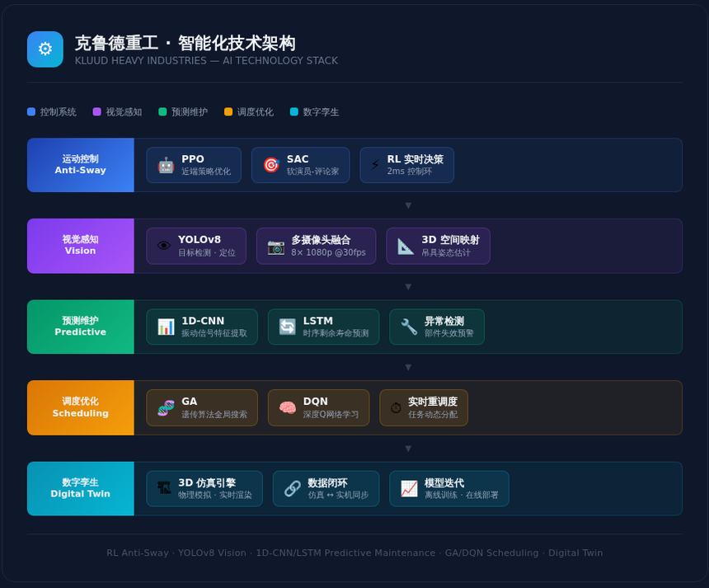Open the 实时重调度 任务动态分配 card
The image size is (709, 588).
(x=424, y=407)
